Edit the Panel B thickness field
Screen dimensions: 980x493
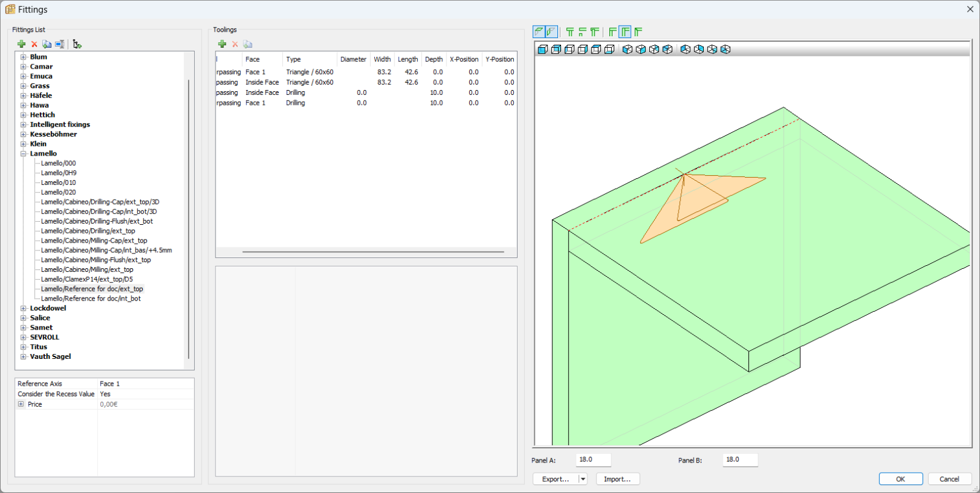(740, 459)
